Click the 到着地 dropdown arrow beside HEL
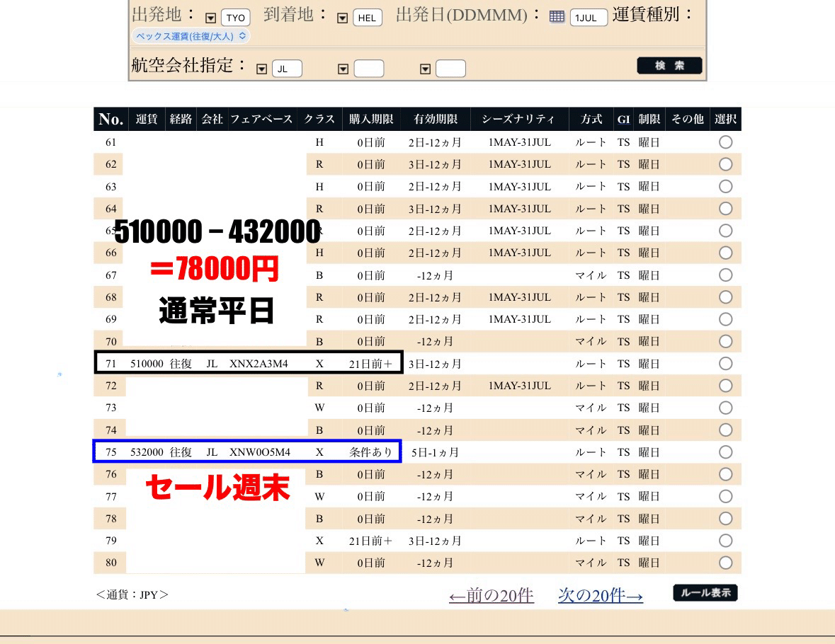The height and width of the screenshot is (644, 835). pyautogui.click(x=343, y=16)
